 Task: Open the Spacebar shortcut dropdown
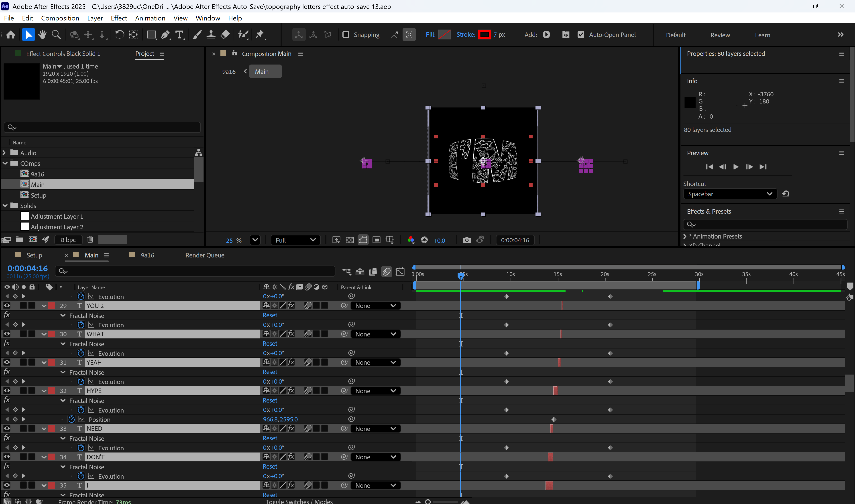(x=730, y=194)
